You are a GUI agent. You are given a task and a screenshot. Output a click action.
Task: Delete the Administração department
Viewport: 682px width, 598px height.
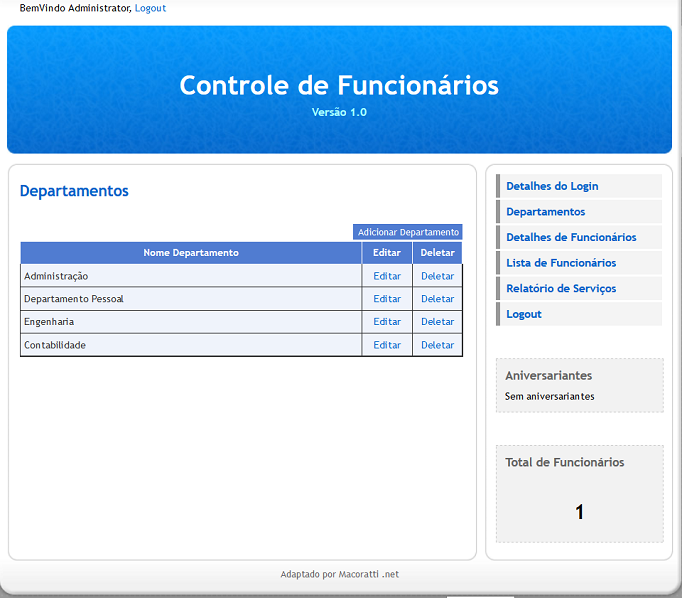(x=437, y=276)
